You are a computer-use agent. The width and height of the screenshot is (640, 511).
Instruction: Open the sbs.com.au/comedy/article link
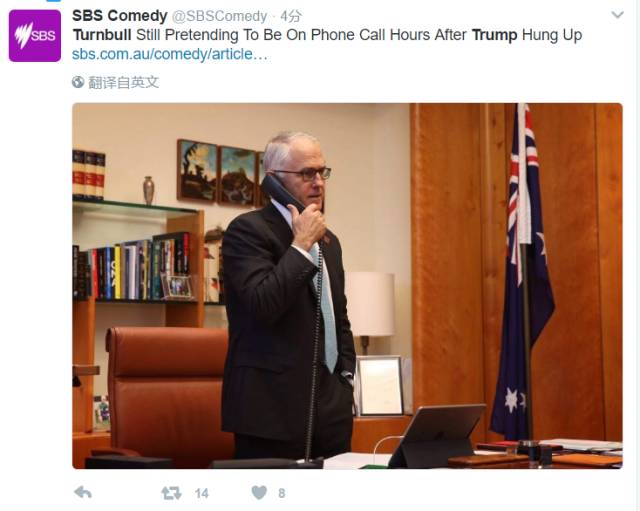point(170,54)
